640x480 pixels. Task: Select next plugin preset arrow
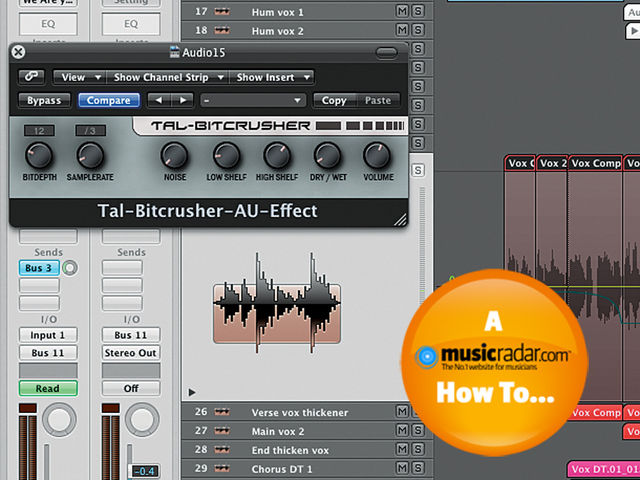pos(182,100)
